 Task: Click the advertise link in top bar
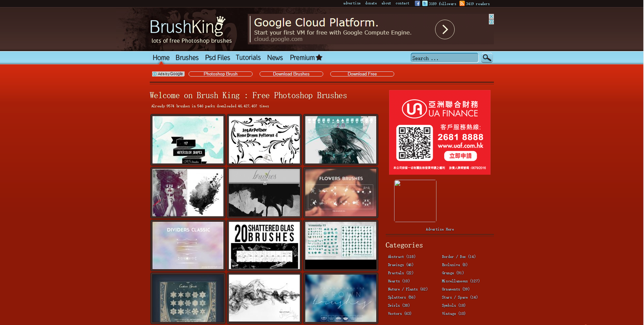[x=352, y=3]
